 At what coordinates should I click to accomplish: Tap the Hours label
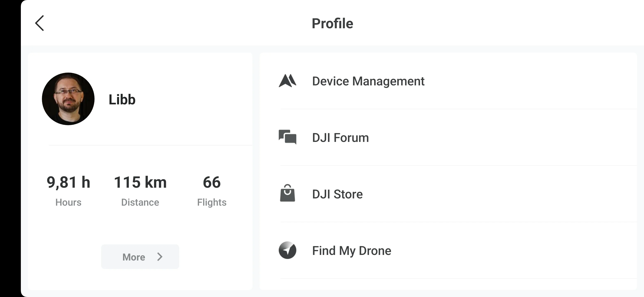click(68, 202)
